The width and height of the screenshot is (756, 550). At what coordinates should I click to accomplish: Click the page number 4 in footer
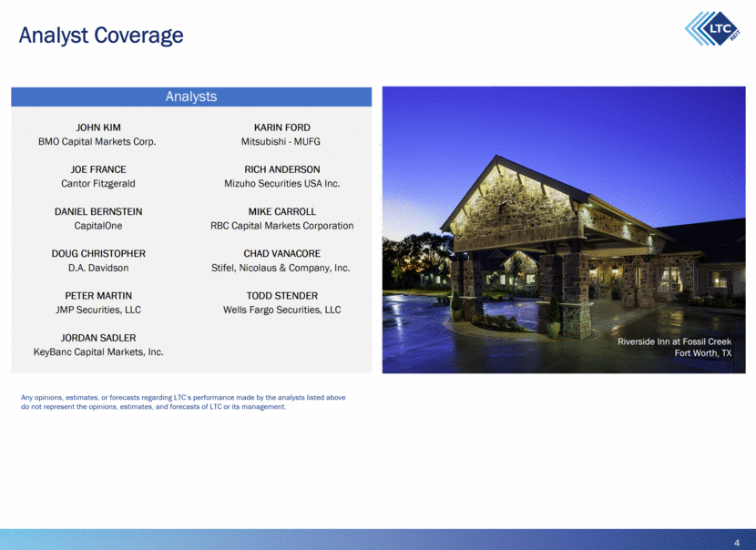tap(736, 543)
